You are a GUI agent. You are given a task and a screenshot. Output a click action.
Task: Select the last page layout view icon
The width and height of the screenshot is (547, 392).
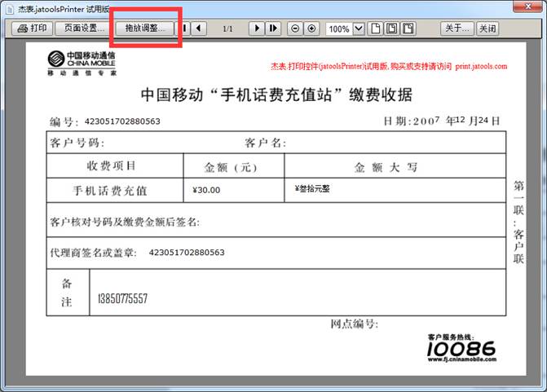[408, 29]
